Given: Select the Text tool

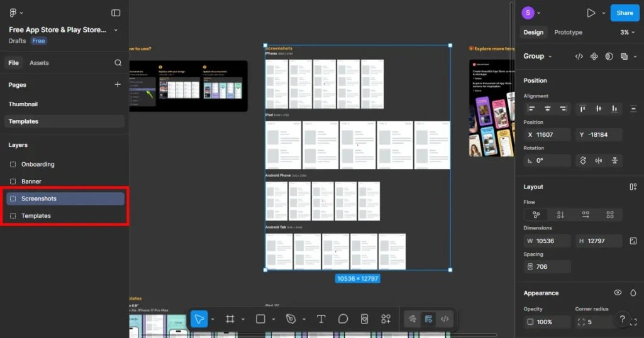Looking at the screenshot, I should click(321, 319).
